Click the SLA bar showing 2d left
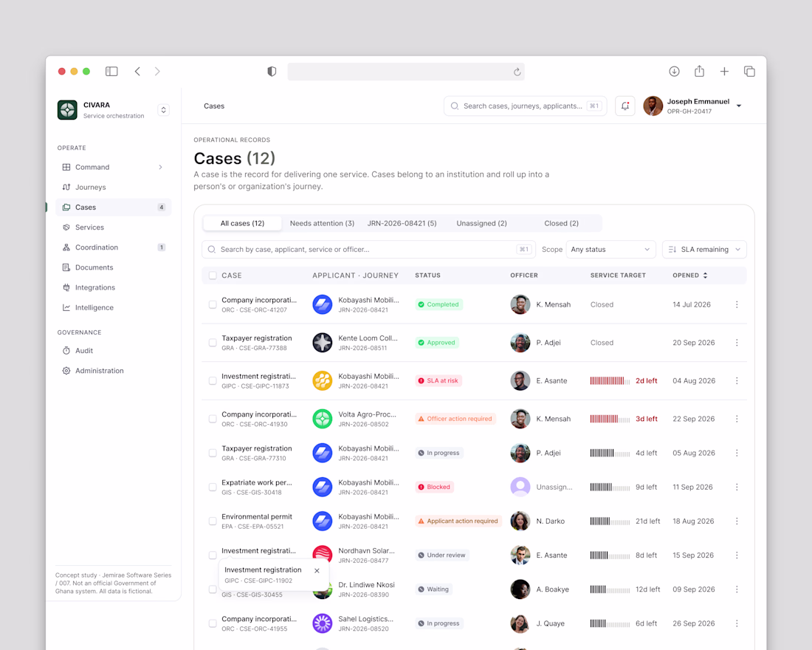This screenshot has height=650, width=812. (610, 380)
